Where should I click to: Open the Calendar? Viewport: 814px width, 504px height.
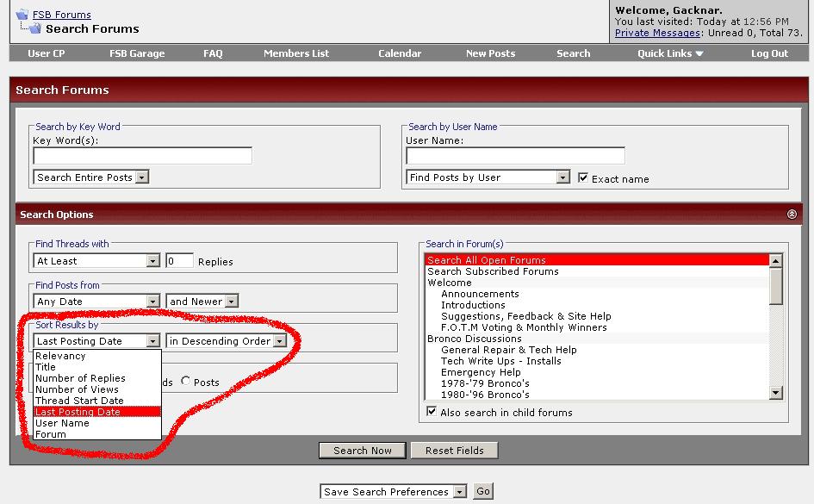(x=400, y=53)
